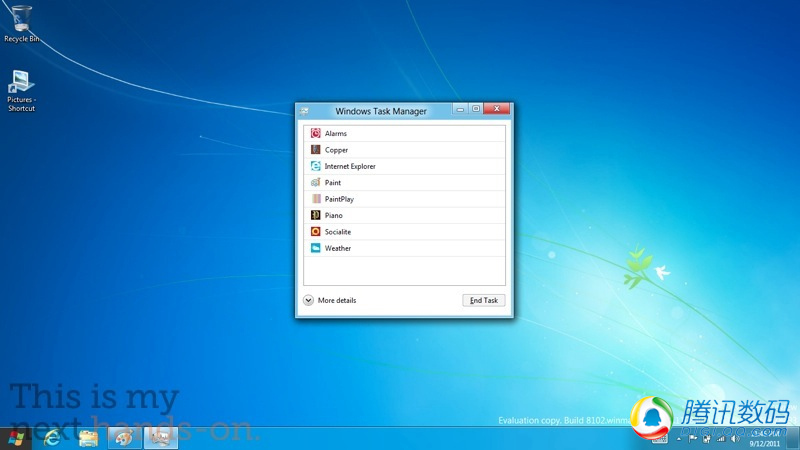This screenshot has width=800, height=450.
Task: Click the "More details" label
Action: coord(337,300)
